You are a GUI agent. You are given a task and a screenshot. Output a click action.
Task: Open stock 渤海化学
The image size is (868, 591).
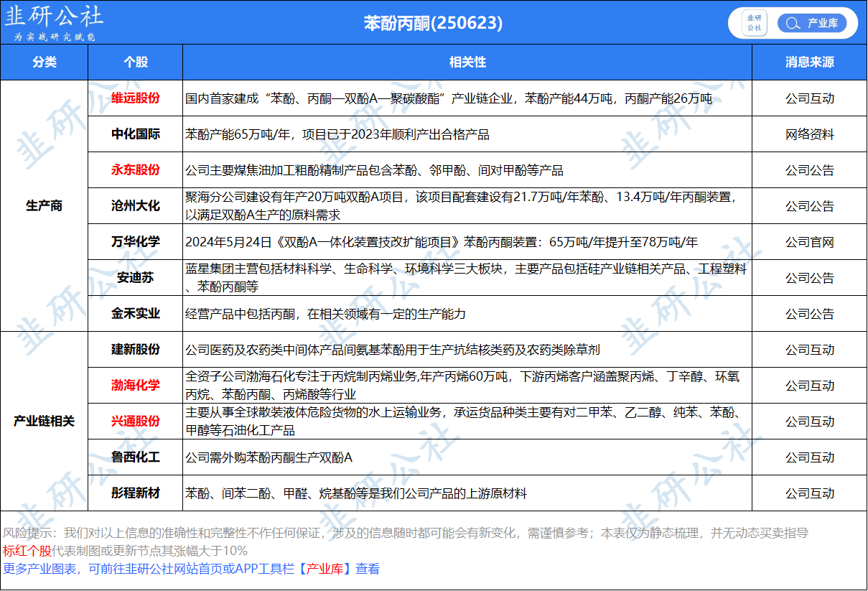136,386
